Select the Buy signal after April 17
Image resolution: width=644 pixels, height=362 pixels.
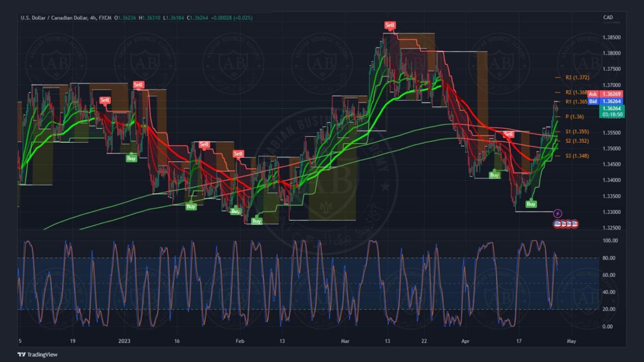tap(531, 204)
